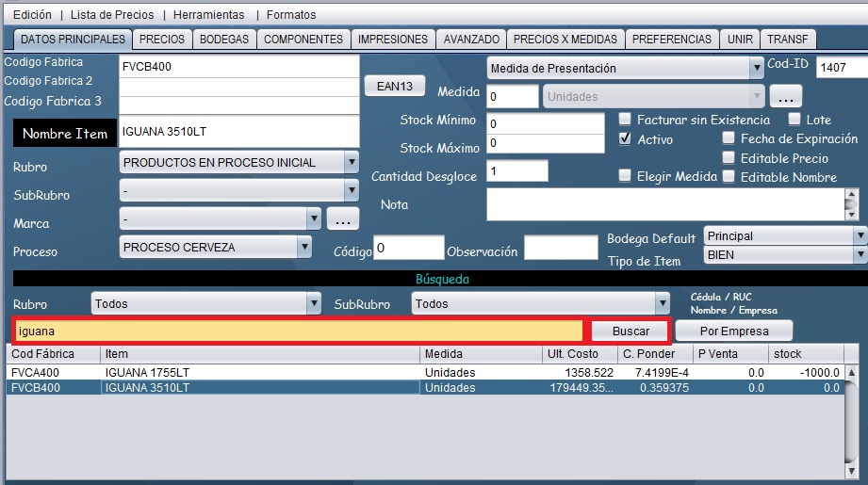Click the search field containing iguana
The width and height of the screenshot is (868, 485).
(298, 331)
